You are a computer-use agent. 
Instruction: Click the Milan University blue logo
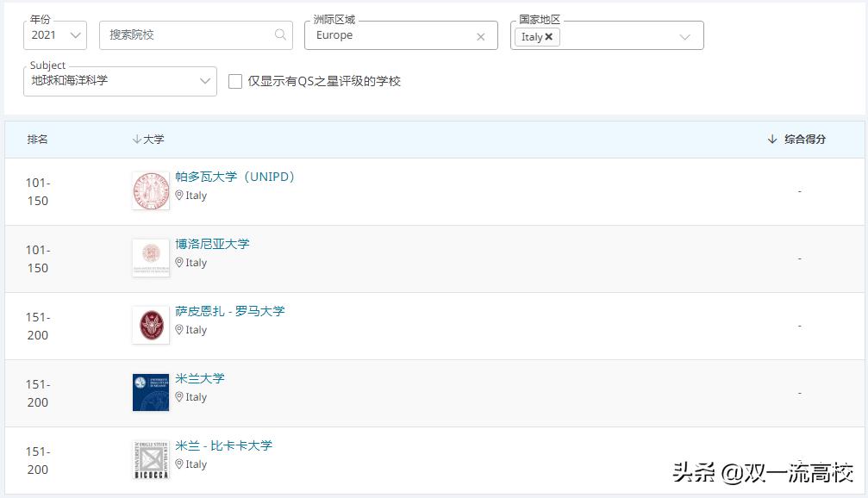[151, 392]
